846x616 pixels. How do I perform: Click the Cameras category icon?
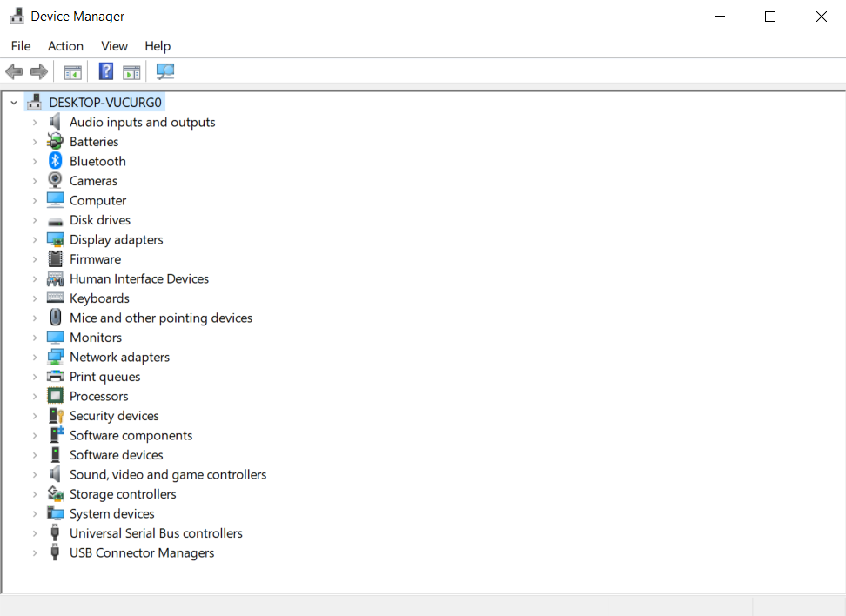point(55,180)
